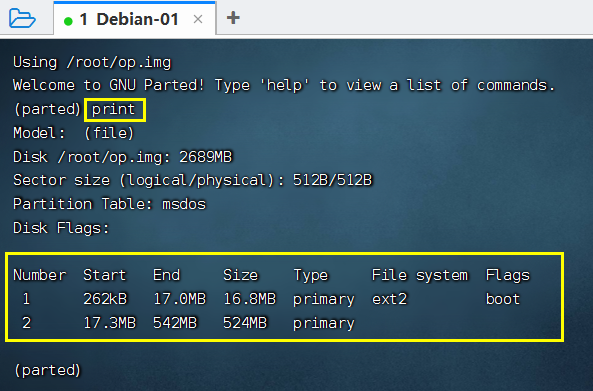Viewport: 593px width, 391px height.
Task: Click the 524MB size of partition 2
Action: [x=245, y=323]
